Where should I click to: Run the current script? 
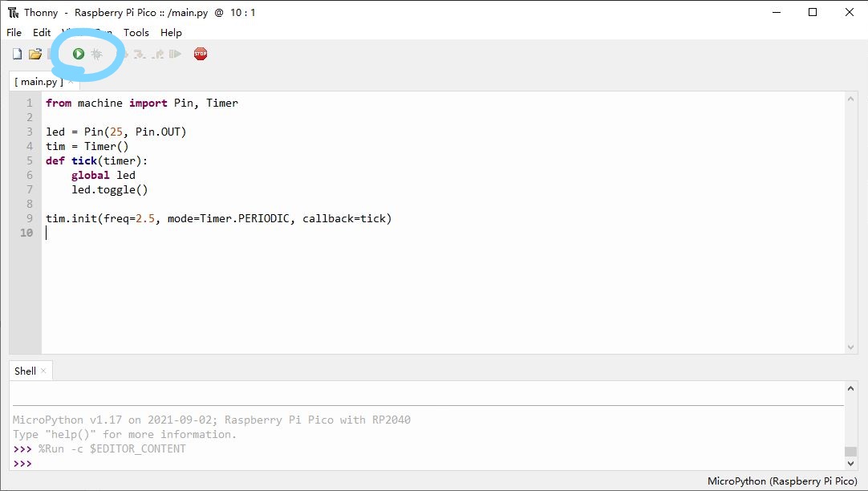78,54
